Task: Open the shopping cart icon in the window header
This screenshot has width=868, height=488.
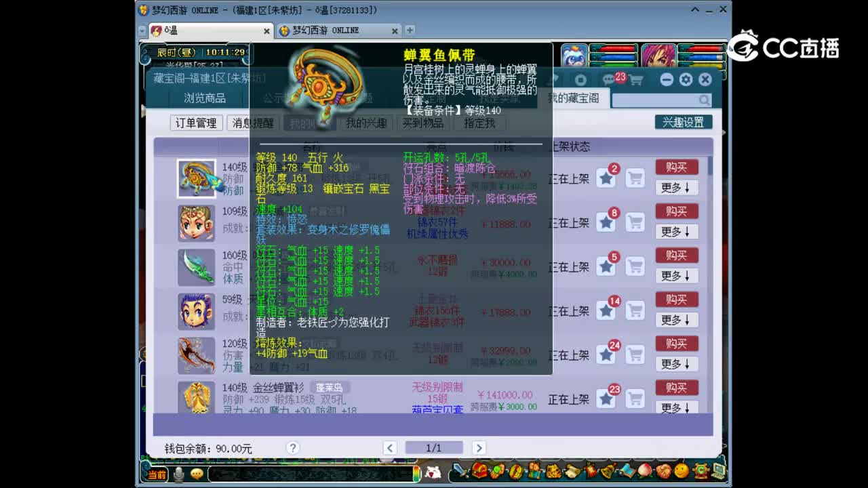Action: click(636, 81)
